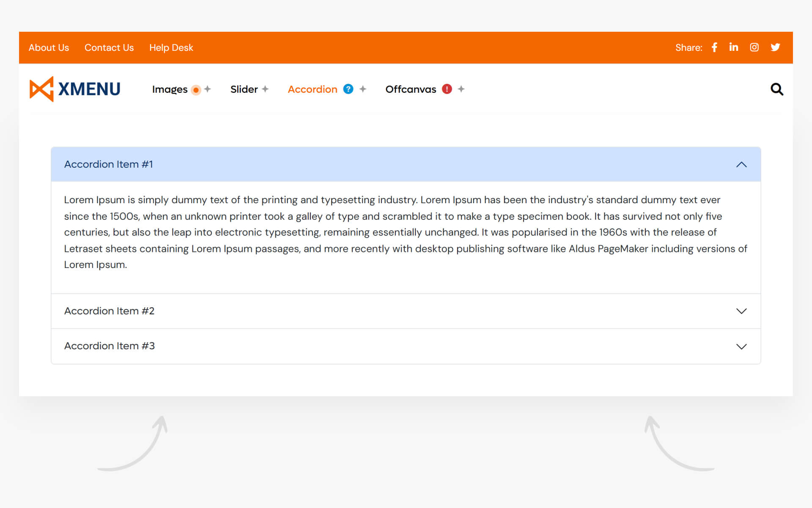Open the Slider menu item
This screenshot has height=508, width=812.
[x=244, y=89]
